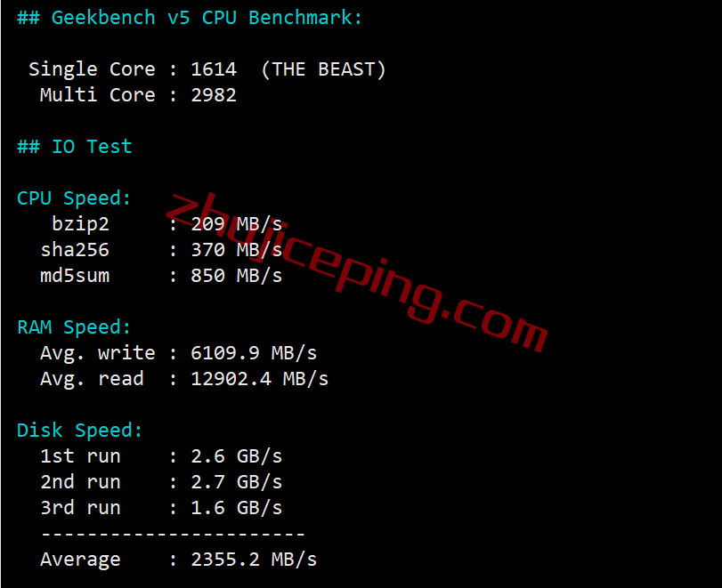Click the RAM Speed section label
722x588 pixels.
(74, 327)
